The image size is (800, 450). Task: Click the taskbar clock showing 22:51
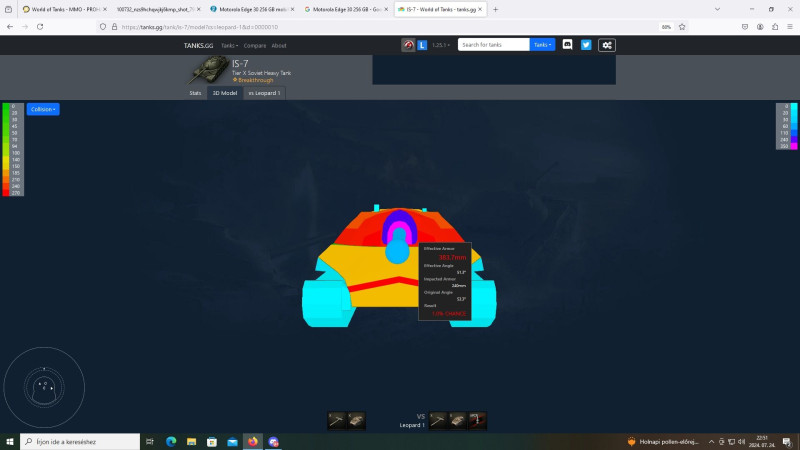click(762, 441)
